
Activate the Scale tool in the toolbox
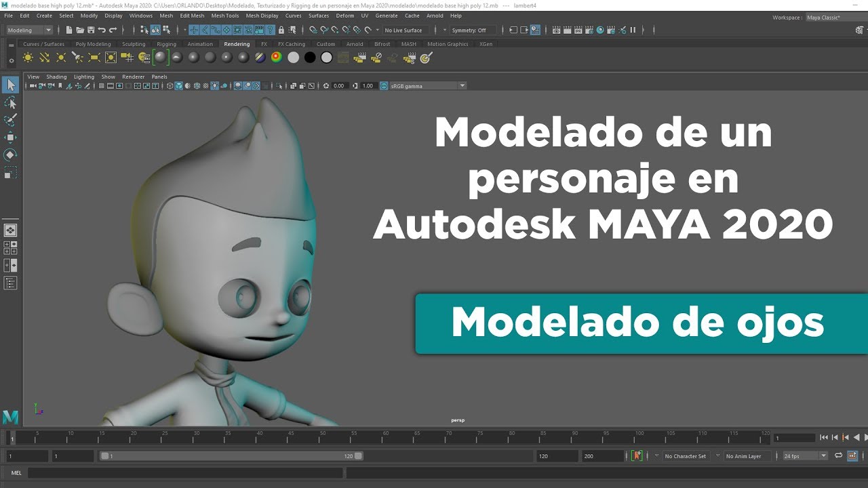pyautogui.click(x=10, y=173)
